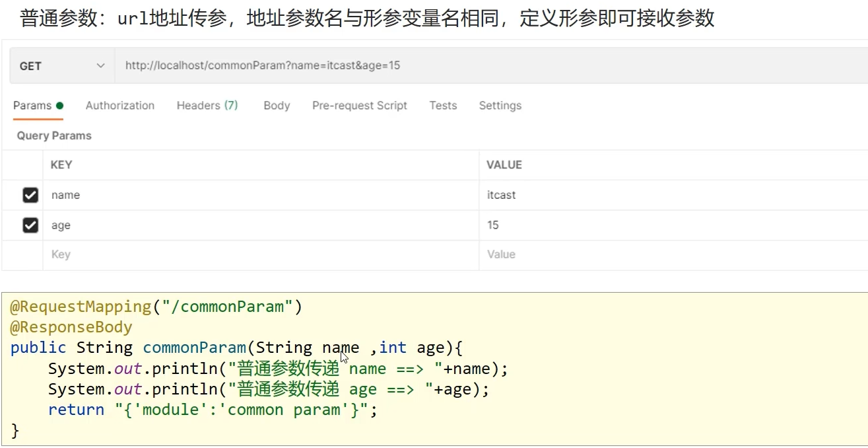Open the GET request method dropdown
The width and height of the screenshot is (868, 448).
click(62, 66)
